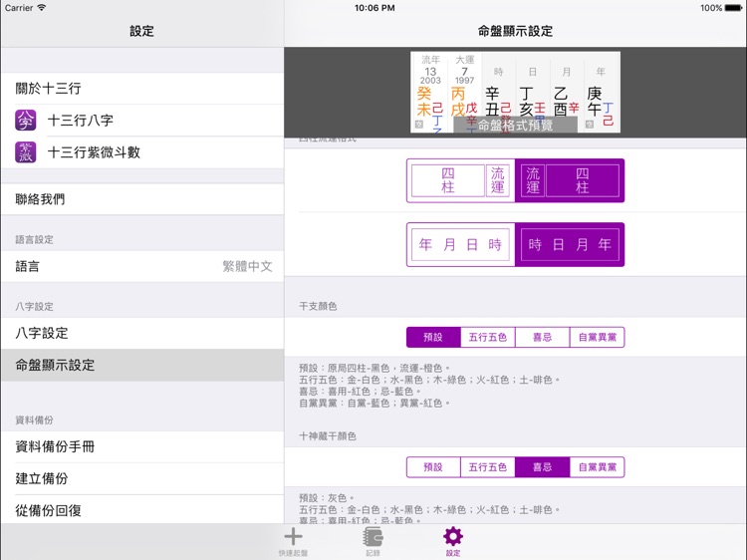Viewport: 747px width, 560px height.
Task: Tap the 十神藏干顏色 section label
Action: point(328,436)
